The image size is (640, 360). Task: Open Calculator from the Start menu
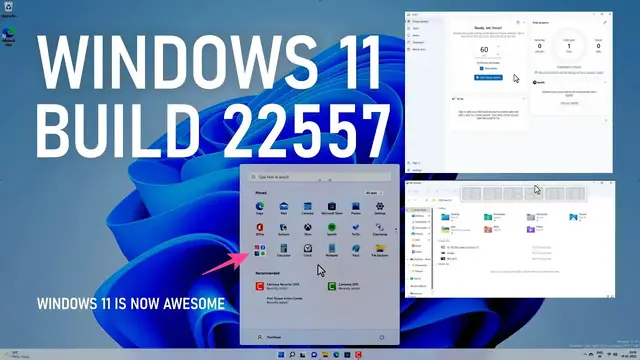283,250
